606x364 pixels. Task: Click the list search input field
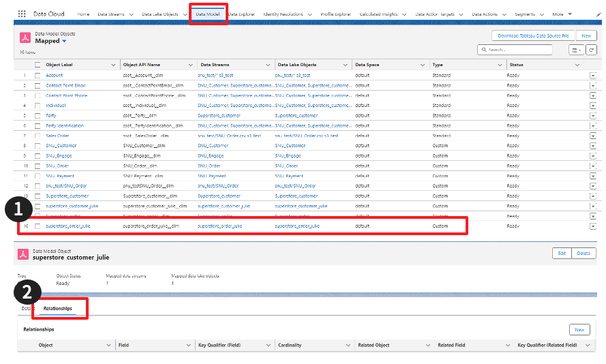515,50
